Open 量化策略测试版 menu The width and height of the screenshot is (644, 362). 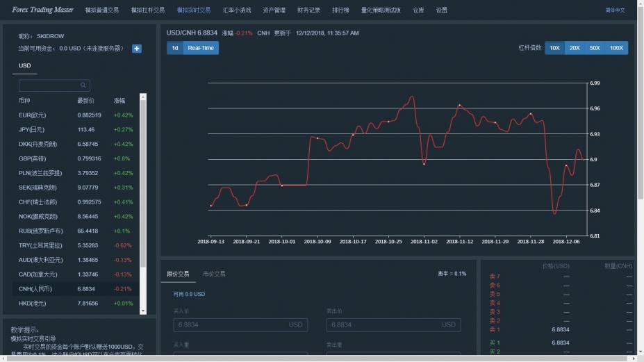coord(381,10)
